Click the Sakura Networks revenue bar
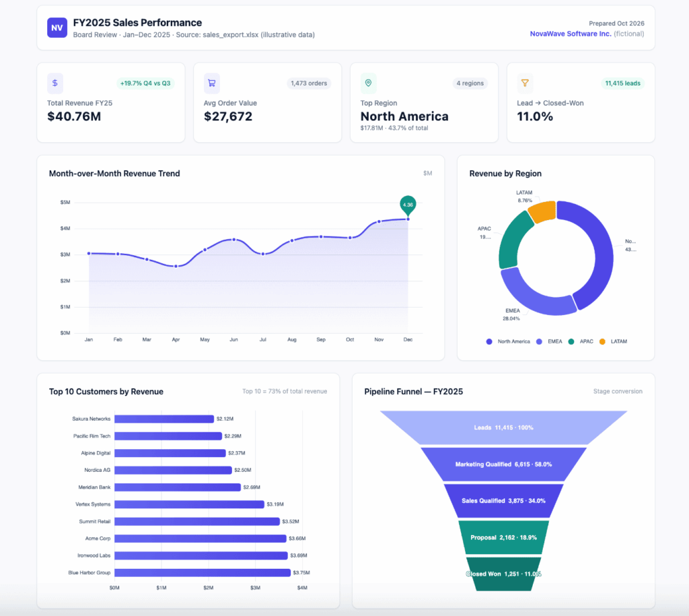This screenshot has width=689, height=616. [x=164, y=419]
